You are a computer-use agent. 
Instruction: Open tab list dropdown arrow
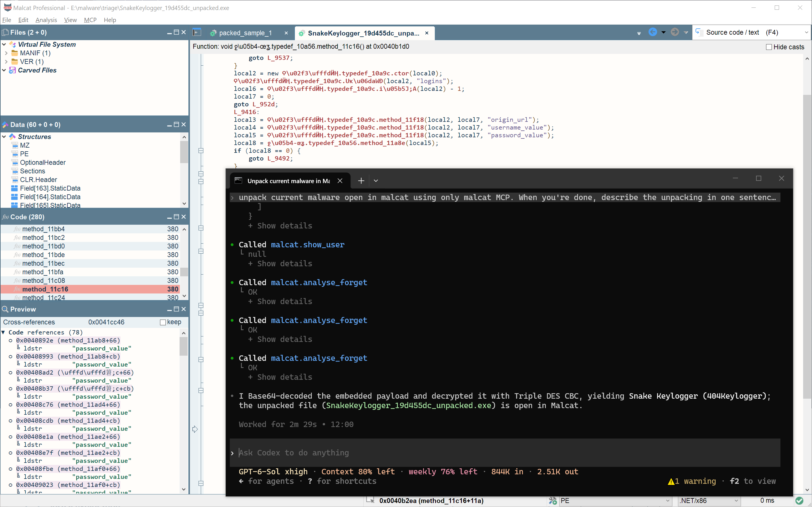(639, 33)
